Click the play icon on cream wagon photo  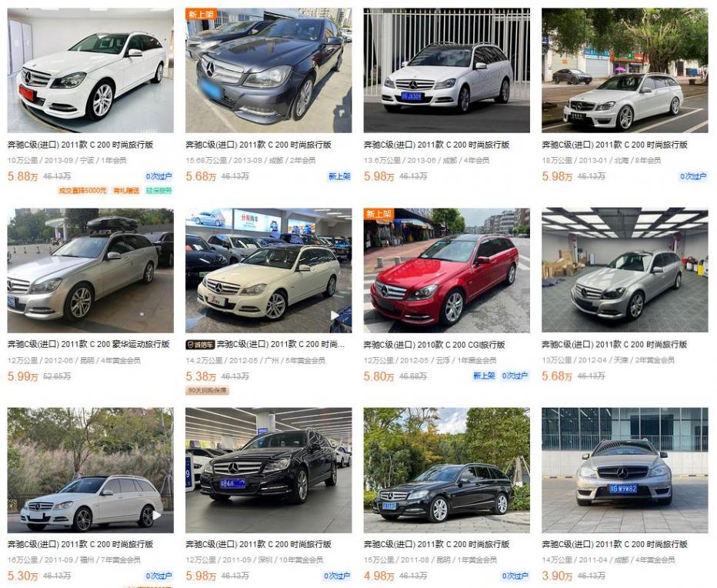(335, 316)
